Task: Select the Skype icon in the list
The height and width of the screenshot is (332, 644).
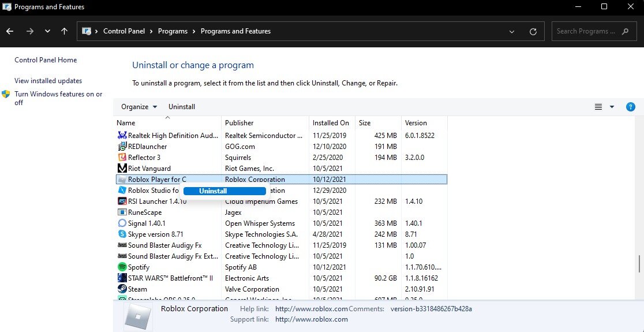Action: 122,234
